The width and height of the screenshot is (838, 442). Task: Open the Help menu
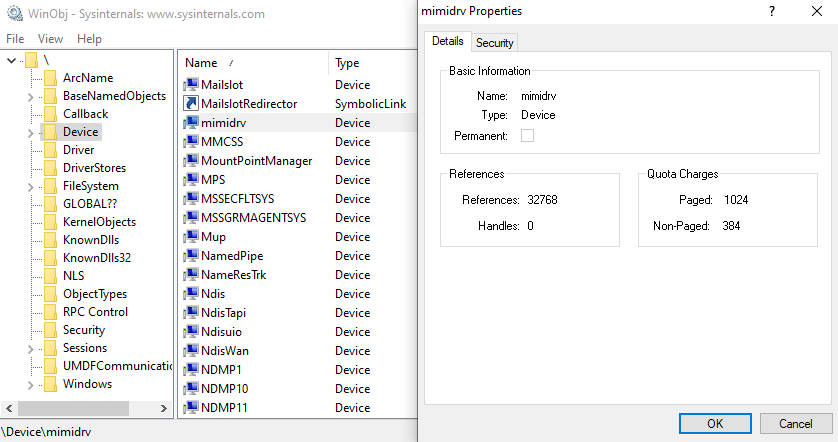click(89, 39)
